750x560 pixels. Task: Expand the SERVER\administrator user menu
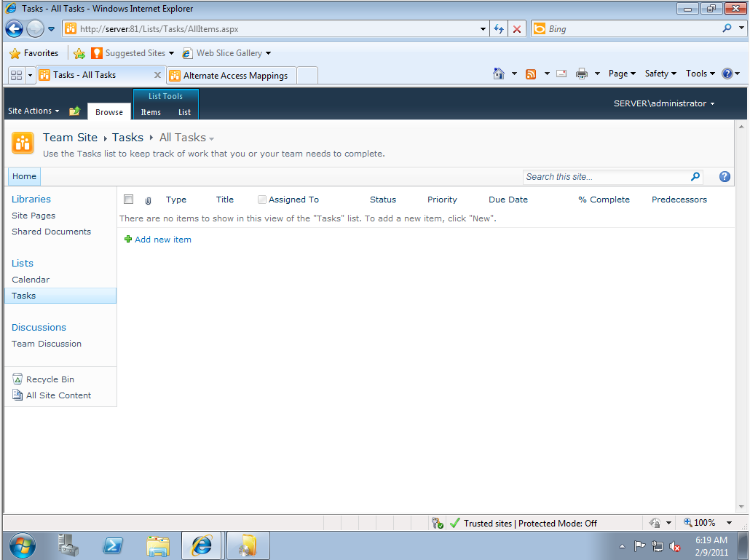664,103
